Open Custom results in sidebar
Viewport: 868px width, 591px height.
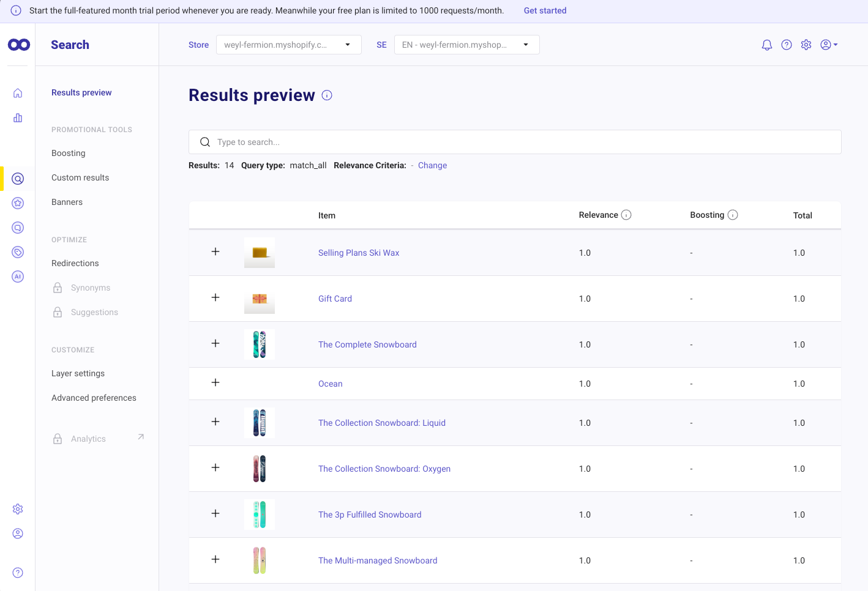tap(80, 177)
